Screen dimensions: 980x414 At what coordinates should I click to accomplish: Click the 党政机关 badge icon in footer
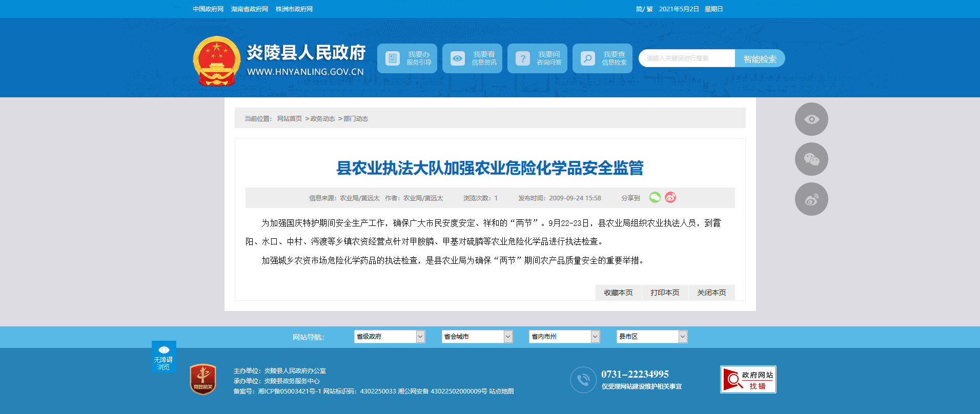[x=203, y=380]
